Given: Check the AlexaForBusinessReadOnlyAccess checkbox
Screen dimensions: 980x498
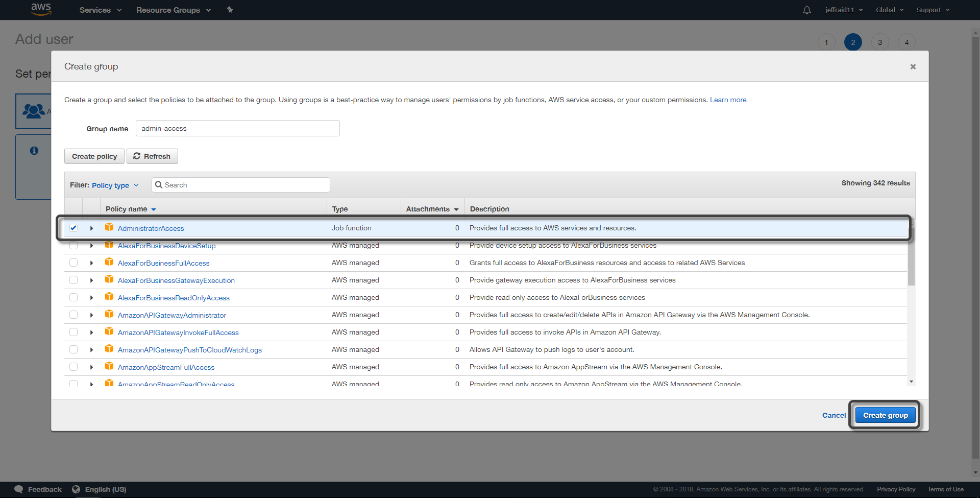Looking at the screenshot, I should pyautogui.click(x=73, y=297).
